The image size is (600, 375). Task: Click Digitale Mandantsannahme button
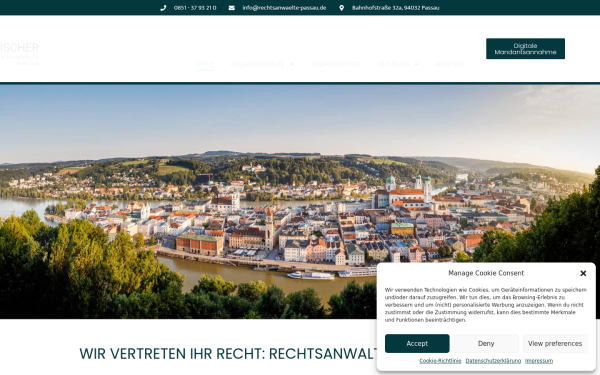coord(525,49)
